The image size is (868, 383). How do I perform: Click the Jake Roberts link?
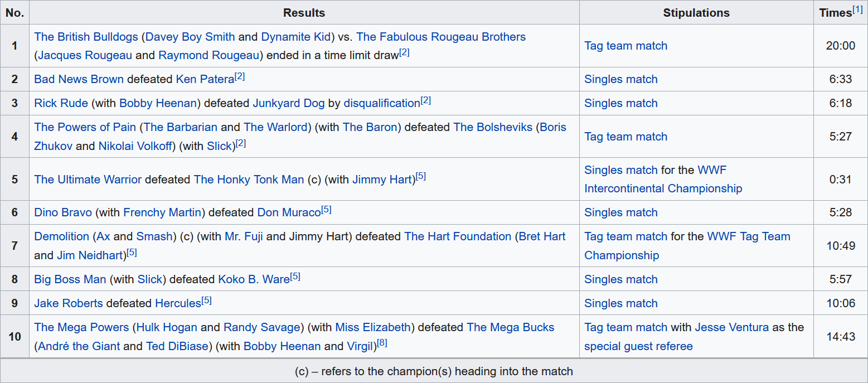pyautogui.click(x=69, y=303)
